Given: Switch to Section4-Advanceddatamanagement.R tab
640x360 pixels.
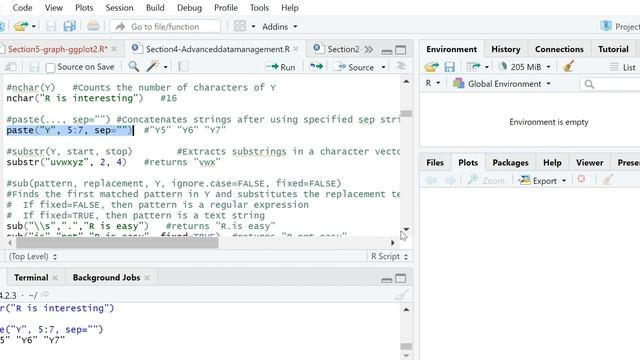Looking at the screenshot, I should pos(218,49).
